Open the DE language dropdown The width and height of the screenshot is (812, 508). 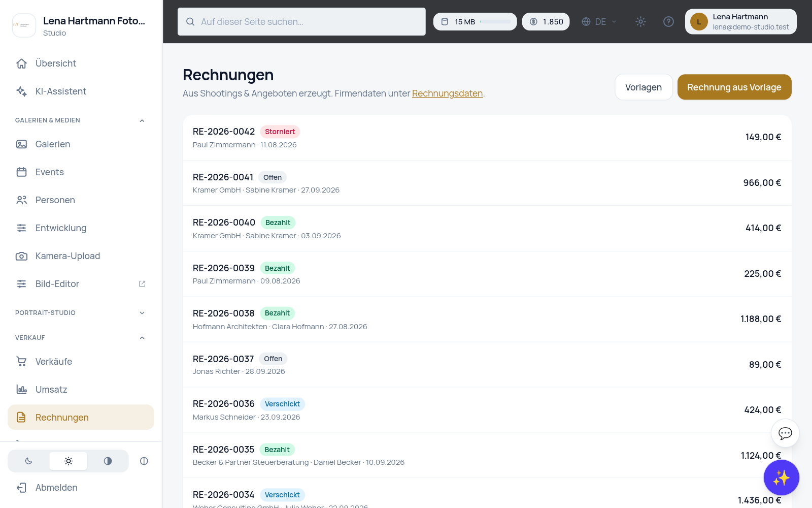point(599,22)
